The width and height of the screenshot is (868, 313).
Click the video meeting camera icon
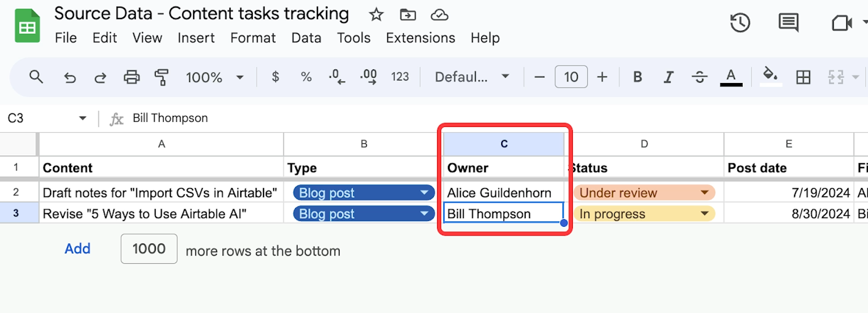pyautogui.click(x=841, y=23)
